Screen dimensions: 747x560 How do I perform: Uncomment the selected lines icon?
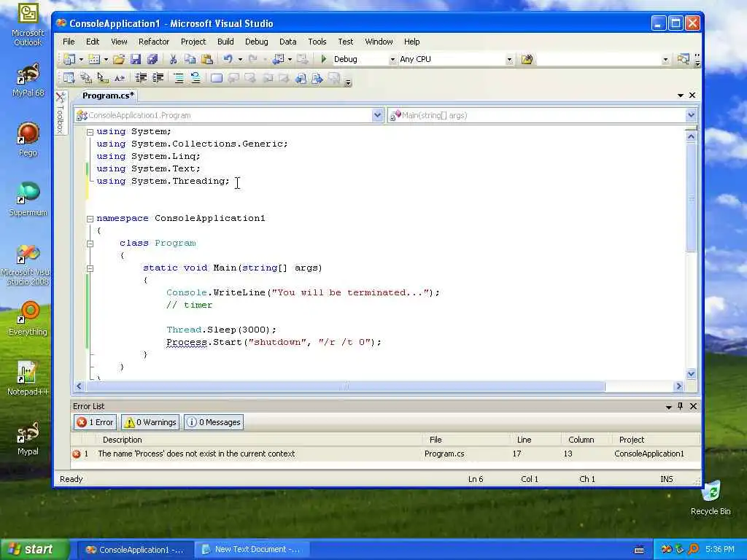(196, 78)
